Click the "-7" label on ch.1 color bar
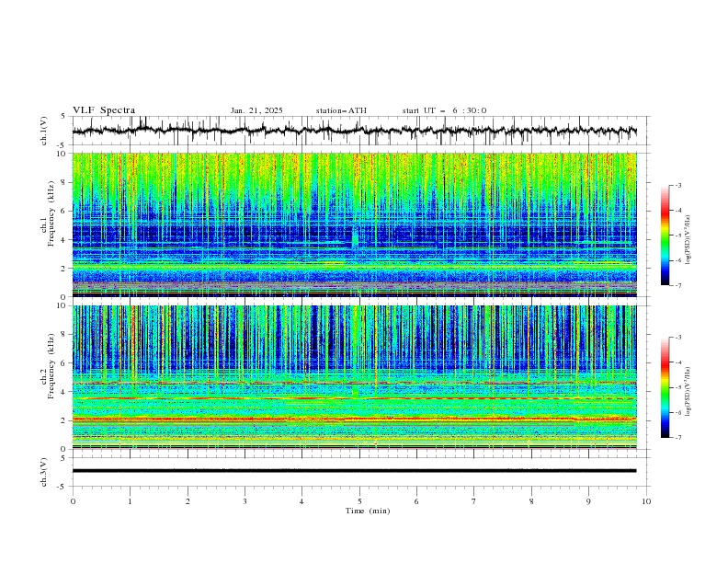Image resolution: width=728 pixels, height=563 pixels. click(678, 285)
